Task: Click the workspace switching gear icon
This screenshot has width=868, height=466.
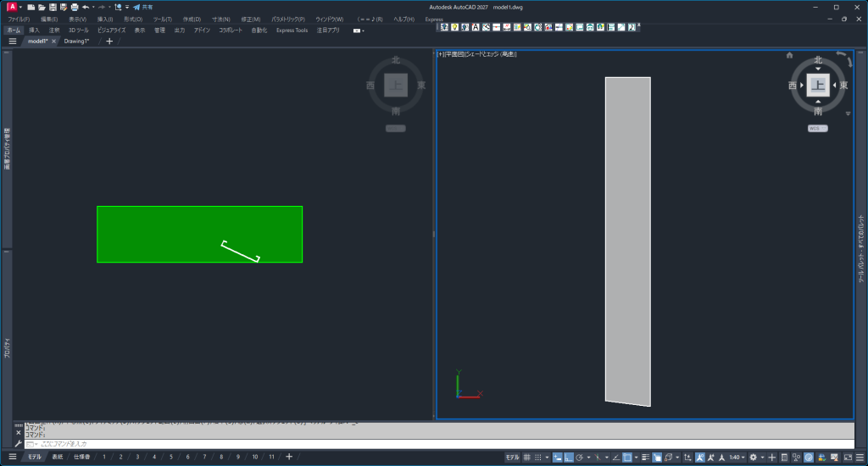Action: point(753,458)
